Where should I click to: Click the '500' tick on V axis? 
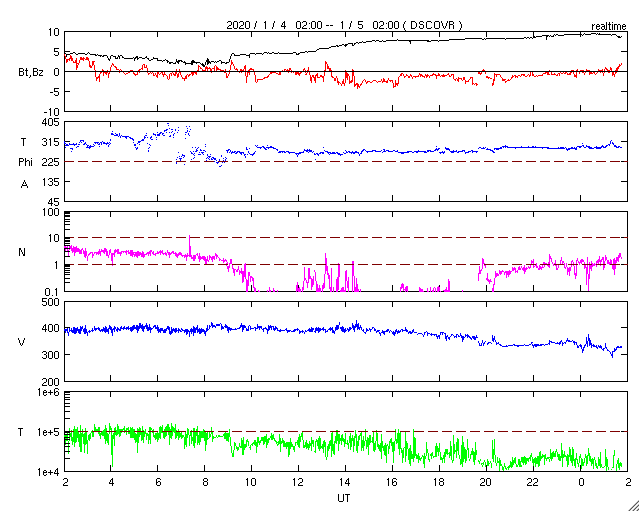pyautogui.click(x=51, y=303)
